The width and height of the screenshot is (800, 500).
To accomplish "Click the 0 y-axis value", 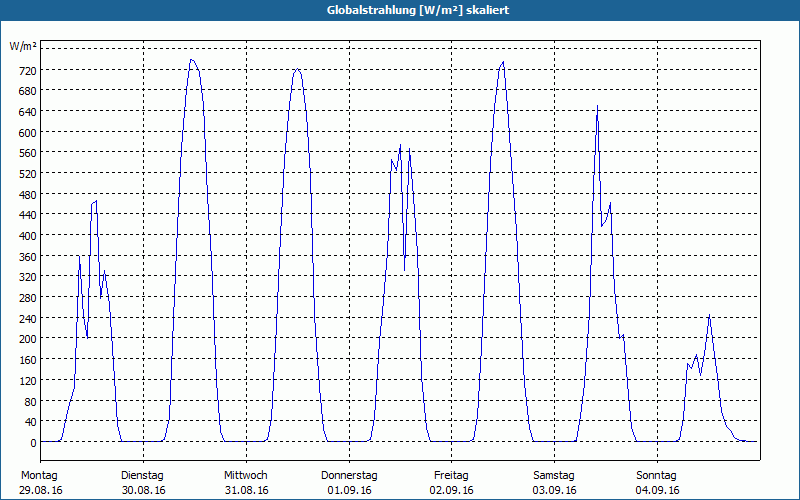I will tap(33, 443).
